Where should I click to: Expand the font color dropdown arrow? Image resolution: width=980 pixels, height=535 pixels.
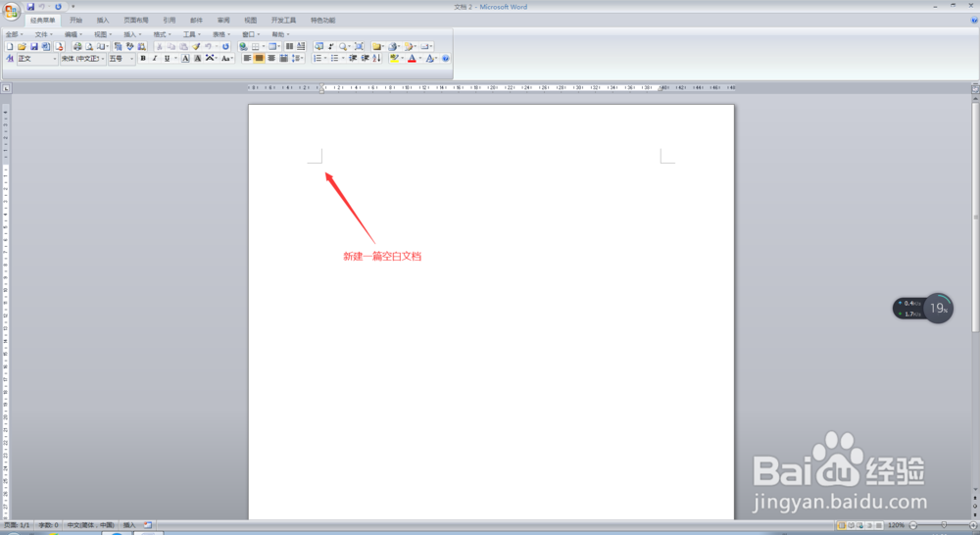[x=420, y=58]
